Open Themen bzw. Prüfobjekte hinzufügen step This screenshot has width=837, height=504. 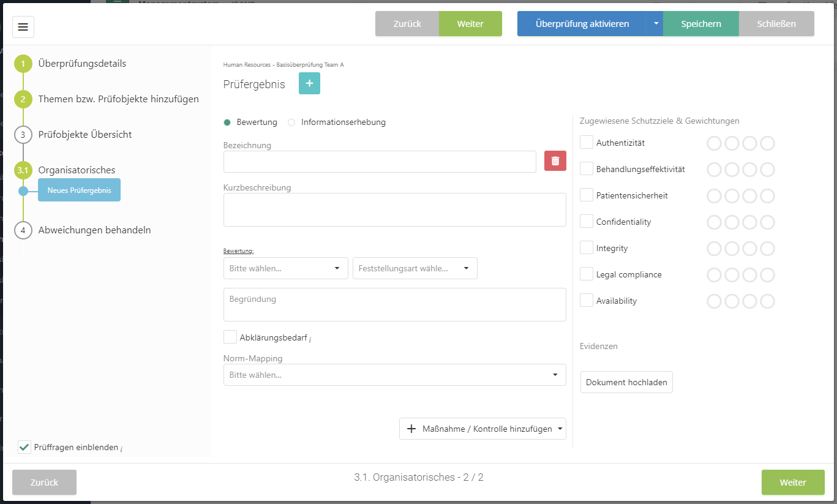[118, 99]
